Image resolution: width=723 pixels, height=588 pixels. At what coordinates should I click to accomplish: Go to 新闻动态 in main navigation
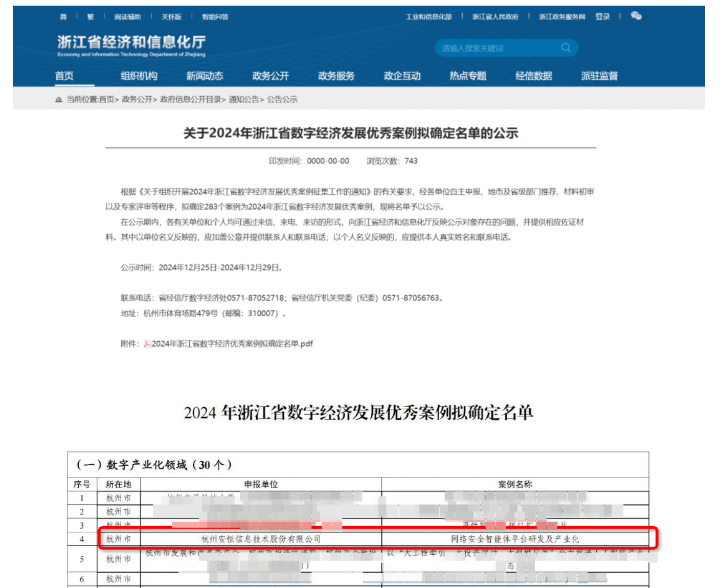pyautogui.click(x=205, y=76)
